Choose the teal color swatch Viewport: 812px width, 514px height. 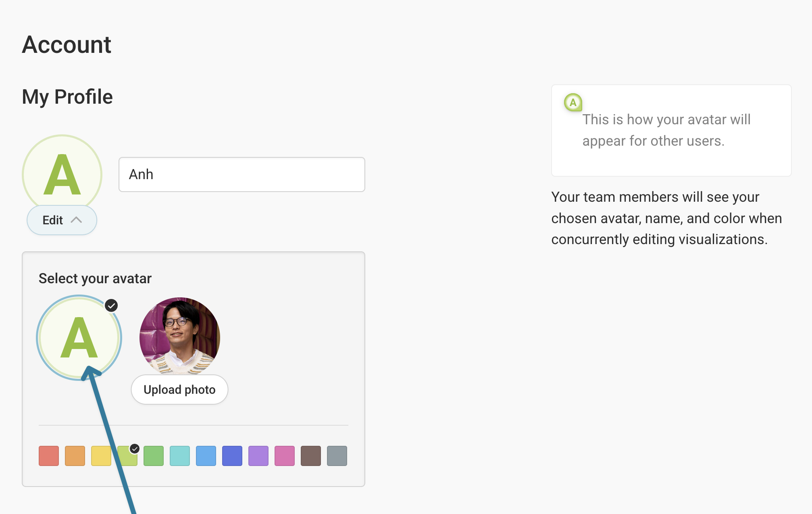(x=180, y=456)
